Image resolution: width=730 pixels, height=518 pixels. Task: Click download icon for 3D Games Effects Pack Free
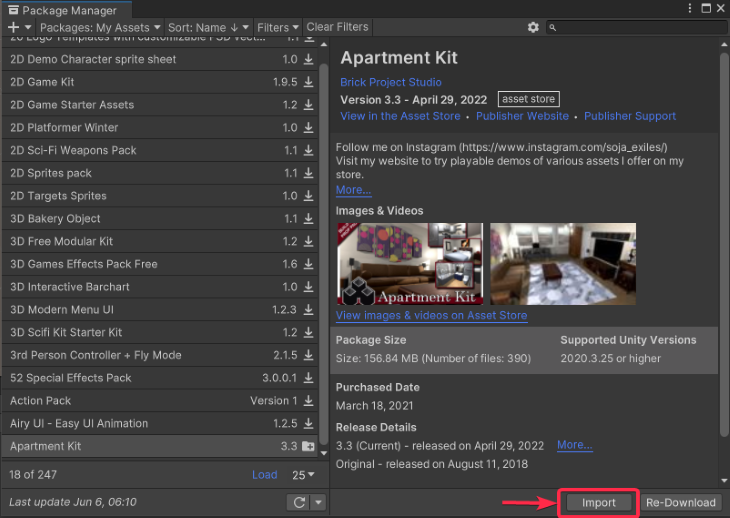click(x=308, y=264)
